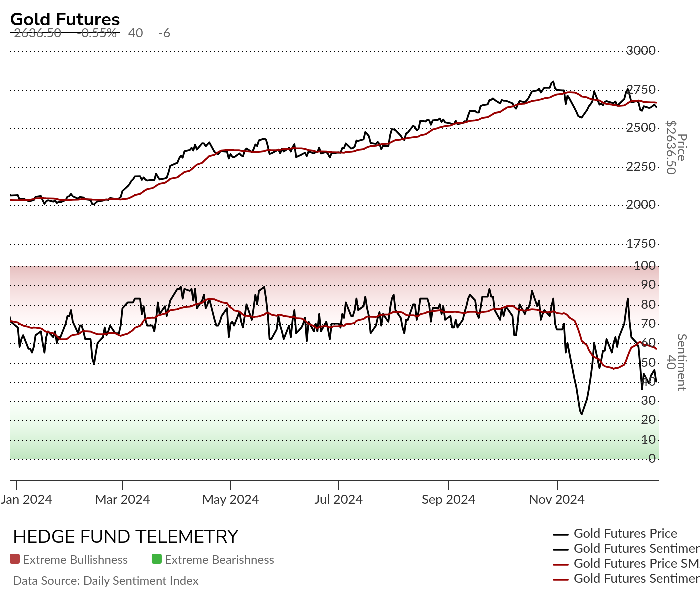Select the Gold Futures chart title
This screenshot has width=700, height=600.
click(x=65, y=19)
